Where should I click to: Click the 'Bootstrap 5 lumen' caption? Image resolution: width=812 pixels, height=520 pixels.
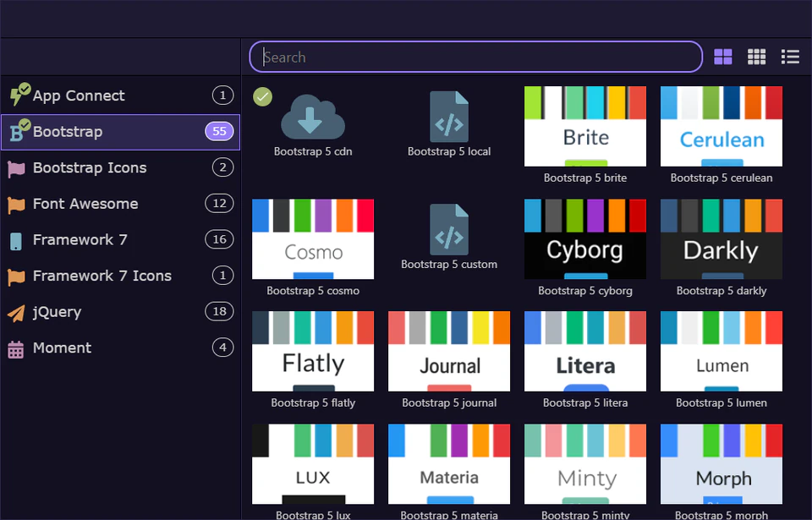click(721, 403)
